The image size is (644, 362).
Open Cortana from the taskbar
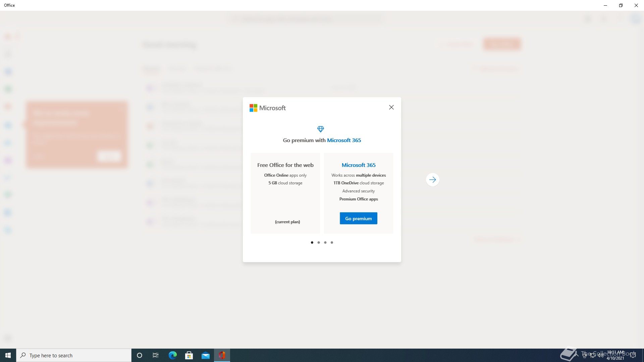pyautogui.click(x=140, y=355)
